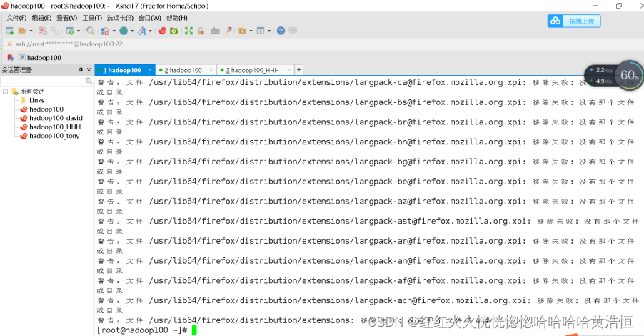Click the red flag bookmark icon

coord(11,58)
